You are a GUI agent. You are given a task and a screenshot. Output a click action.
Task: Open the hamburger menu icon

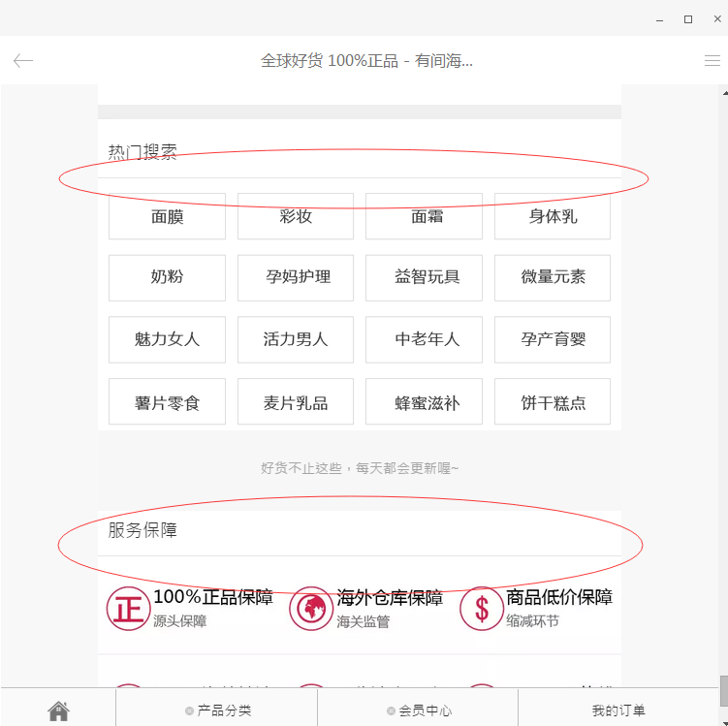click(x=712, y=61)
